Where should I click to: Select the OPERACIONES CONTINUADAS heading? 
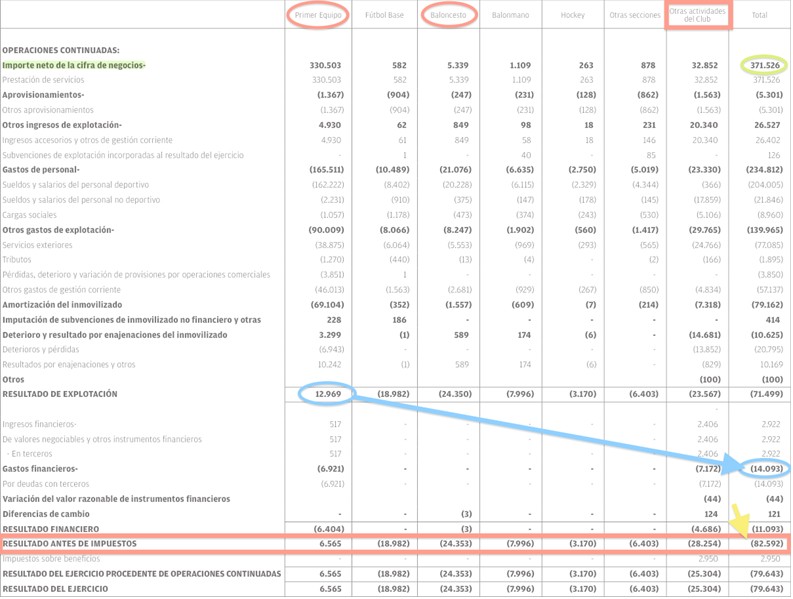[61, 49]
